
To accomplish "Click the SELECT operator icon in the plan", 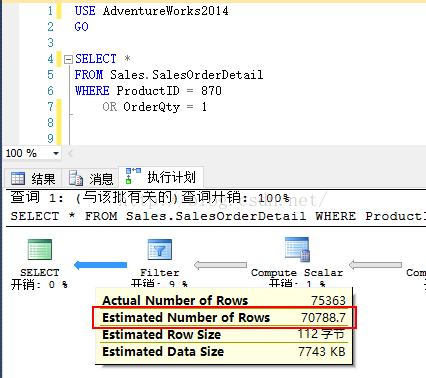I will click(x=40, y=249).
